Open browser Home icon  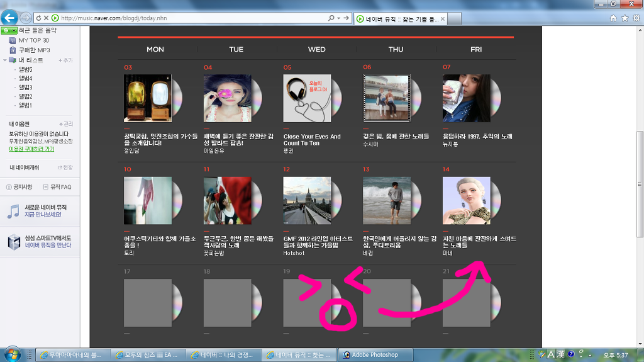613,18
